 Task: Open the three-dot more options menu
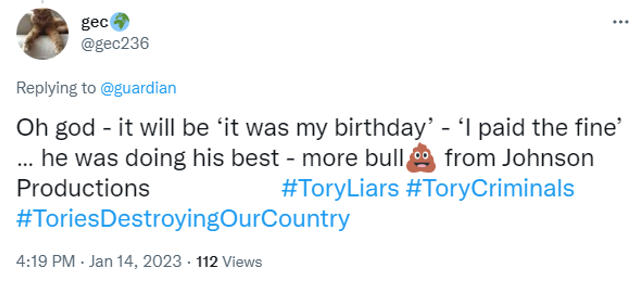621,22
